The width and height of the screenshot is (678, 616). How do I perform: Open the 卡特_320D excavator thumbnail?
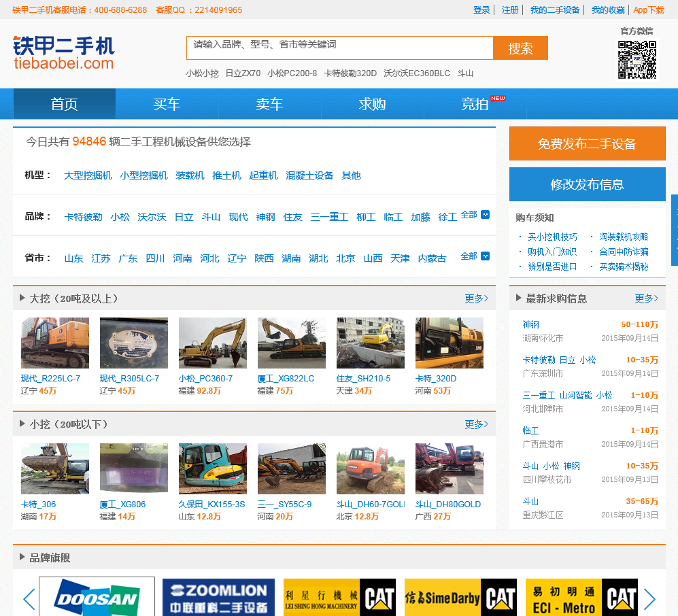tap(450, 343)
